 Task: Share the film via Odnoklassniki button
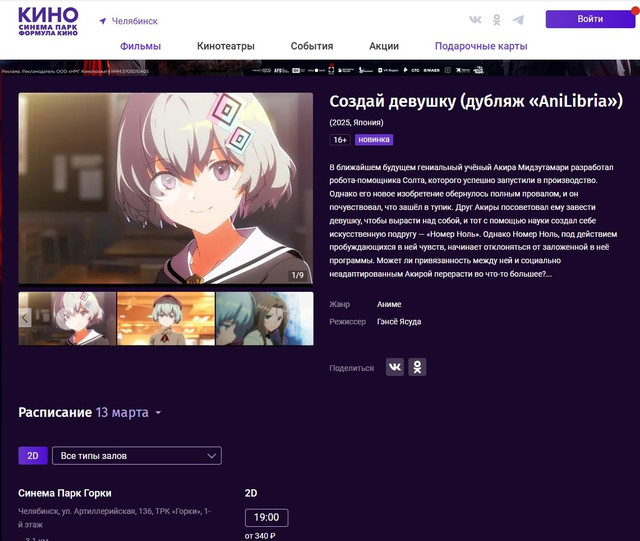coord(417,367)
